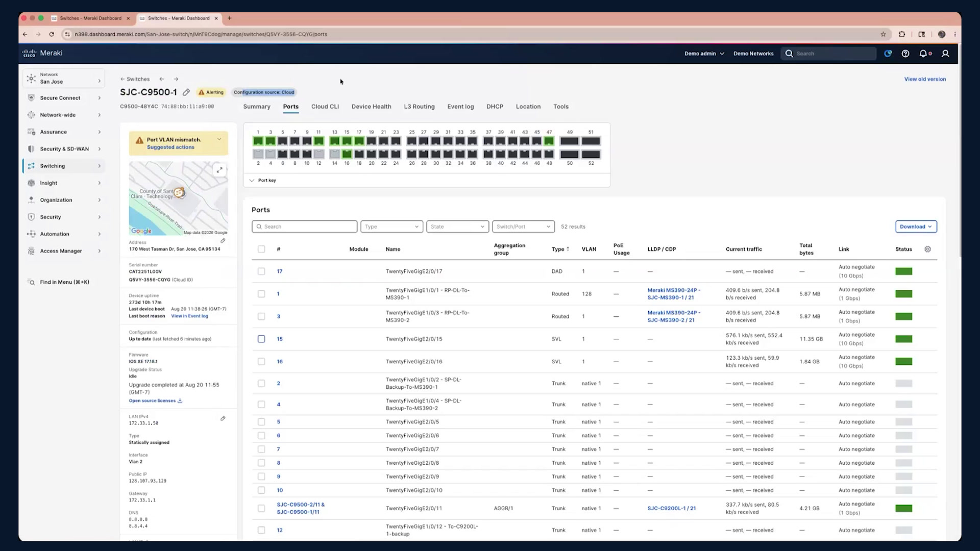Viewport: 980px width, 551px height.
Task: Open the View old version link
Action: point(925,79)
